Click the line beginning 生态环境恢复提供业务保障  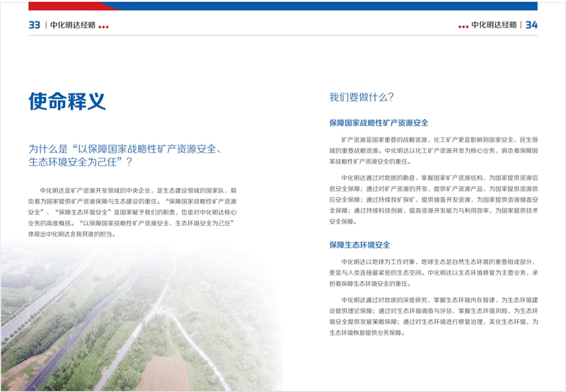click(x=367, y=333)
